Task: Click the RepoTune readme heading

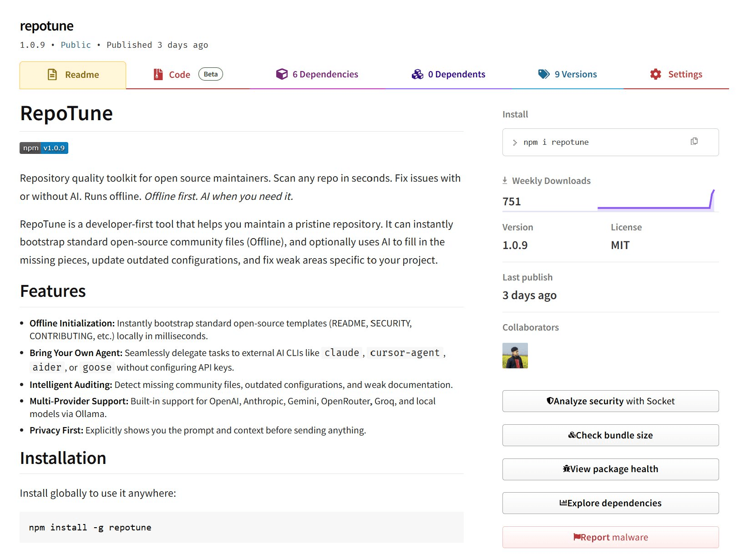Action: click(x=66, y=113)
